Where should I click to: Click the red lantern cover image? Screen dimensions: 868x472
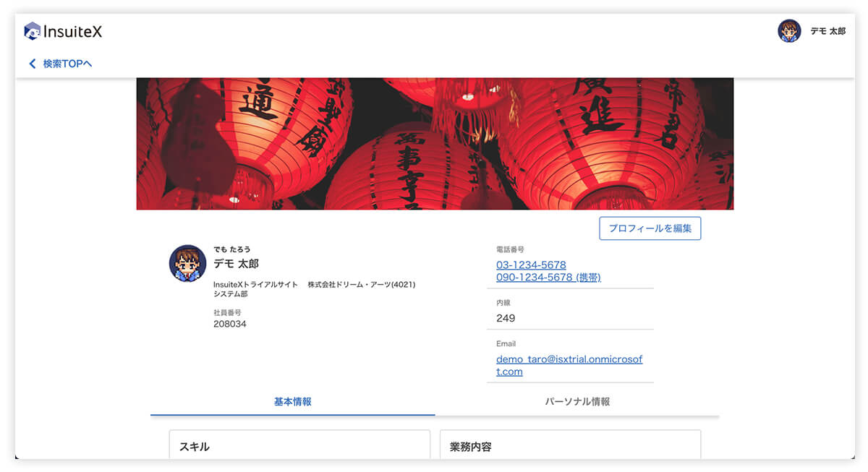click(x=435, y=144)
